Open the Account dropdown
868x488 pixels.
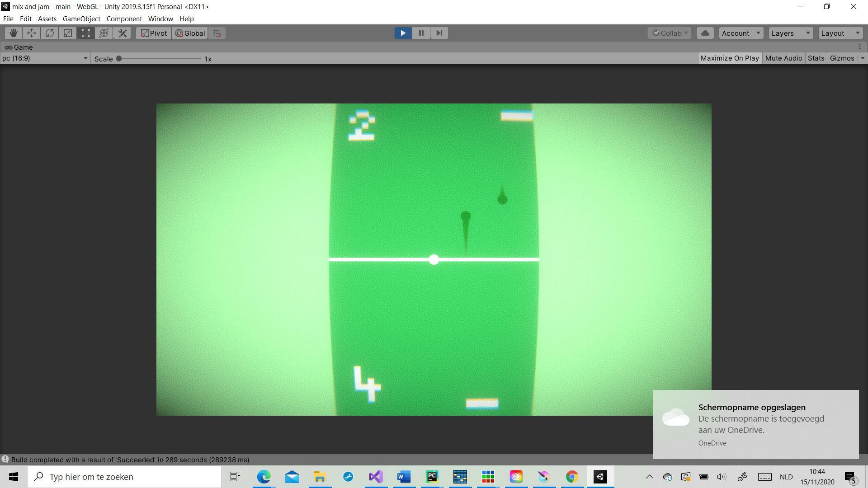(x=741, y=33)
